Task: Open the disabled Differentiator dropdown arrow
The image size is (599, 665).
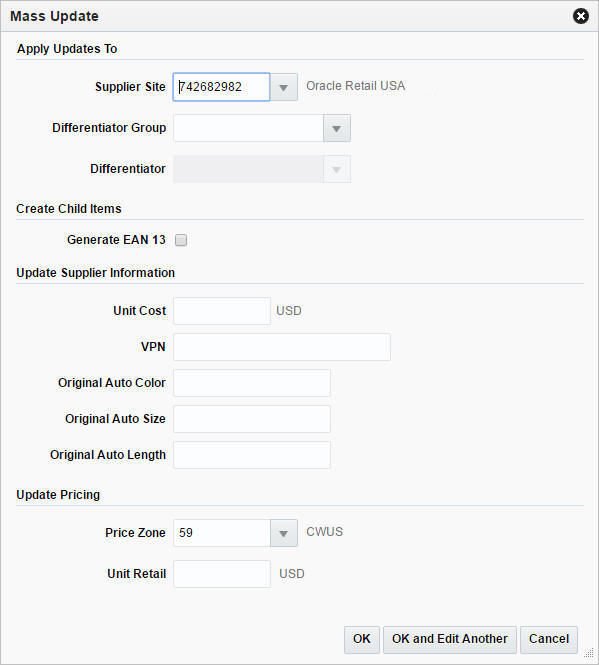Action: pos(337,169)
